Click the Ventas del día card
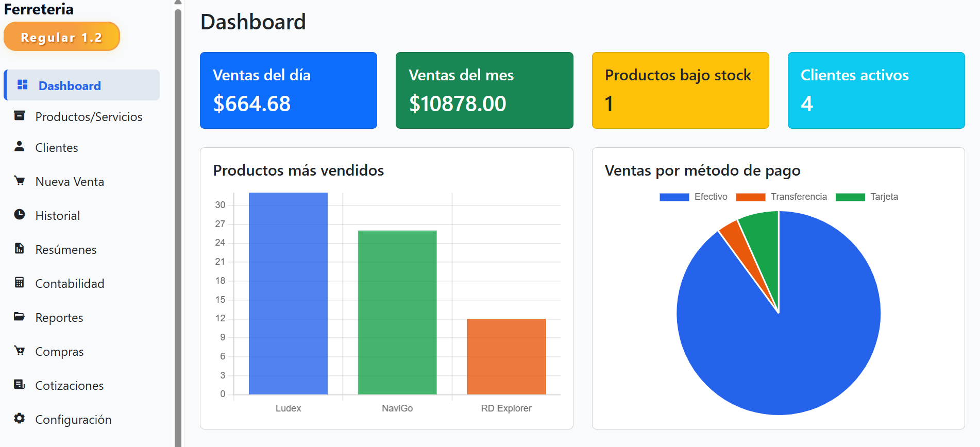 pyautogui.click(x=288, y=90)
